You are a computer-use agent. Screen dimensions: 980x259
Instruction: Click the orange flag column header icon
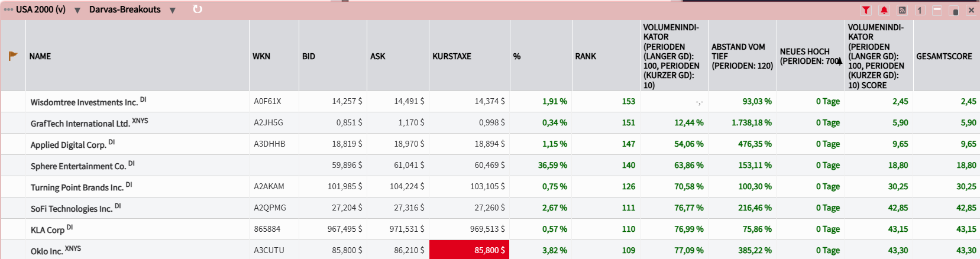point(13,56)
